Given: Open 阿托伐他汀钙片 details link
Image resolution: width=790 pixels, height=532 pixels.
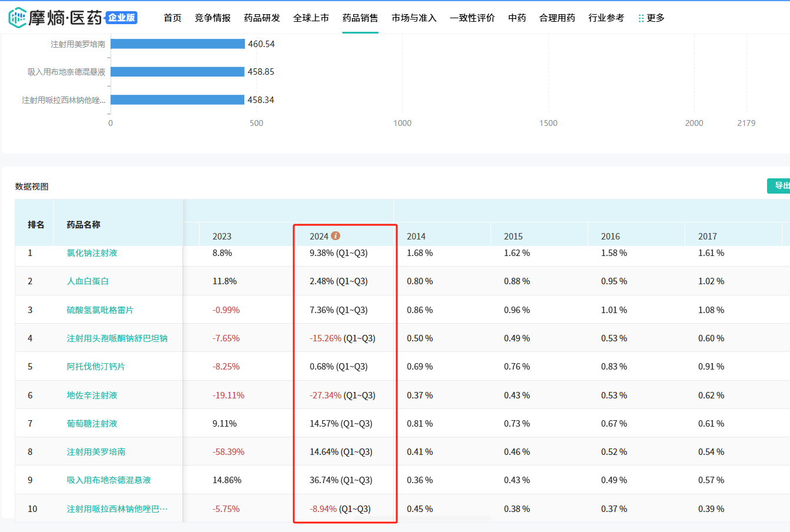Looking at the screenshot, I should pos(96,367).
